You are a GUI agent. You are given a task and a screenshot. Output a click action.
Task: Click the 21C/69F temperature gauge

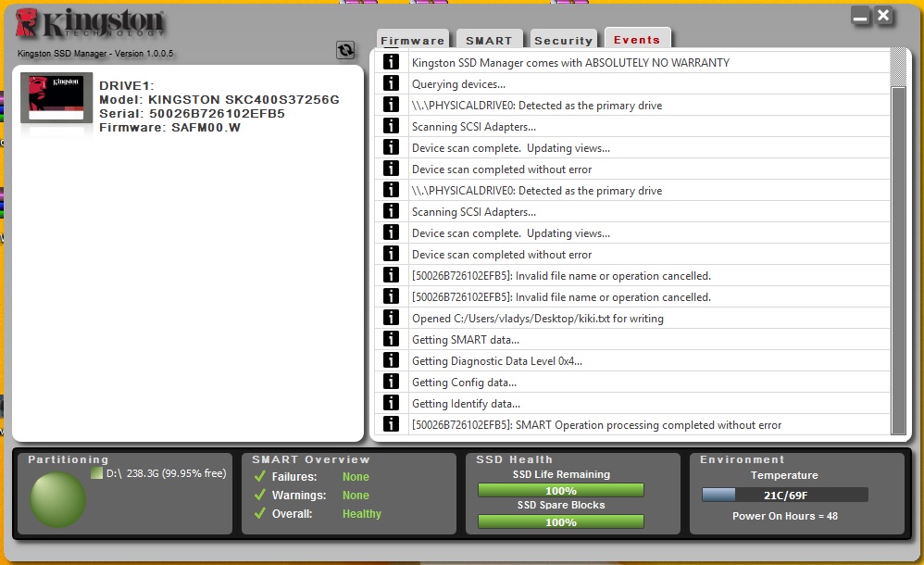[785, 495]
